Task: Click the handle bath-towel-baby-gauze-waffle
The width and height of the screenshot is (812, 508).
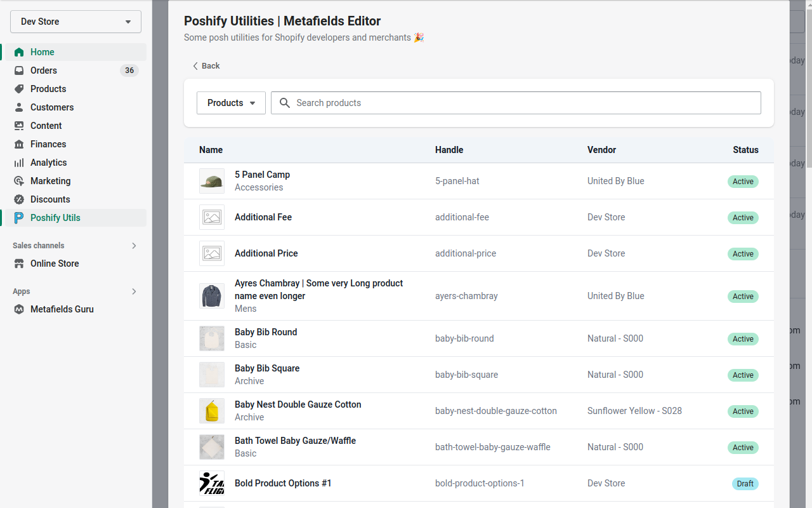Action: tap(493, 447)
